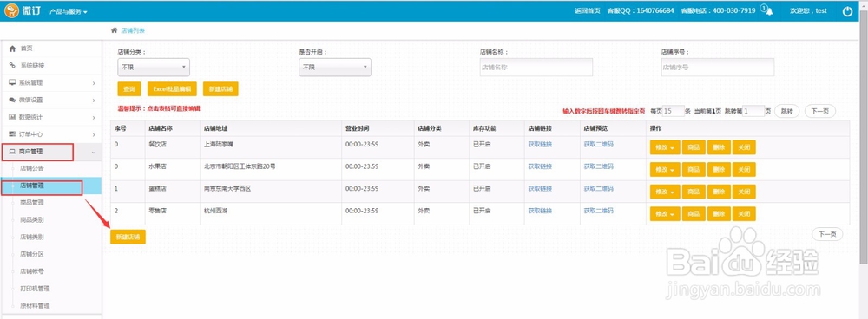Click 获取二维码 for 零售店

coord(598,211)
